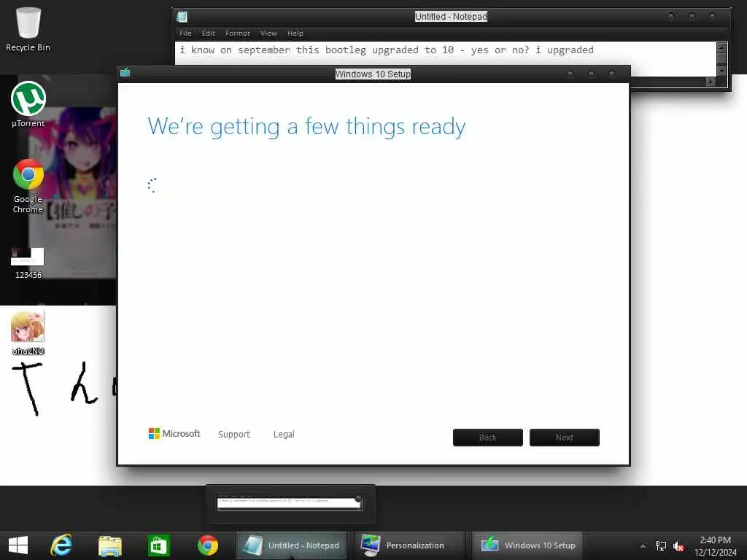Switch to Windows 10 Setup taskbar button
The height and width of the screenshot is (560, 747).
tap(527, 545)
